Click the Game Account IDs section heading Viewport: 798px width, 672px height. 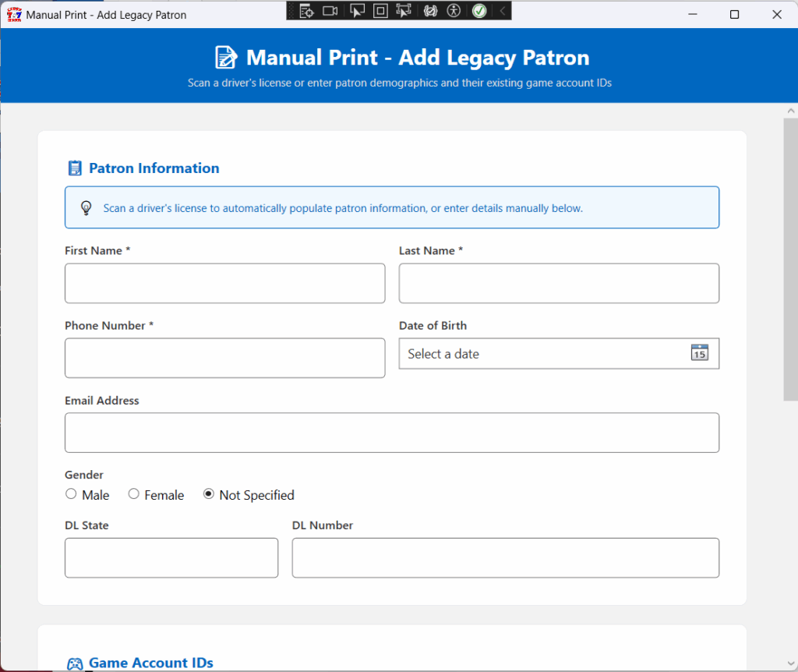pyautogui.click(x=151, y=663)
